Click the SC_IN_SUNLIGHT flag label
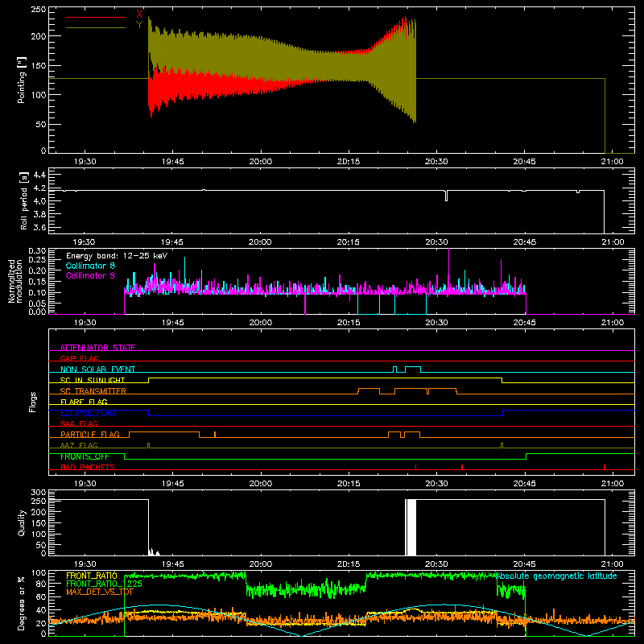Image resolution: width=644 pixels, height=644 pixels. pos(93,380)
